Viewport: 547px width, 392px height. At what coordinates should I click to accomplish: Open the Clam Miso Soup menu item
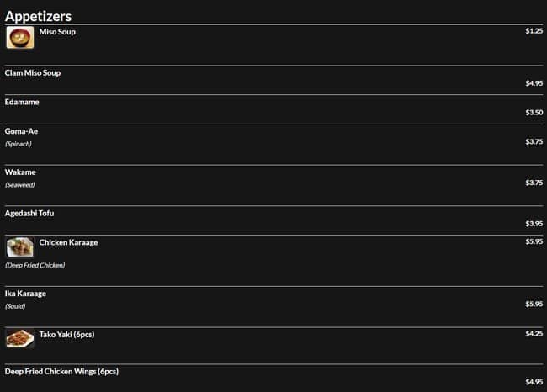(x=33, y=73)
